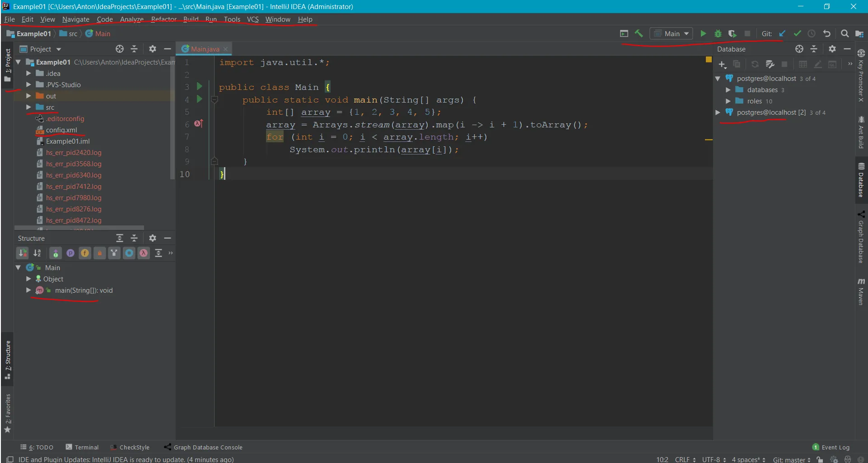Open the Event Log

[835, 447]
